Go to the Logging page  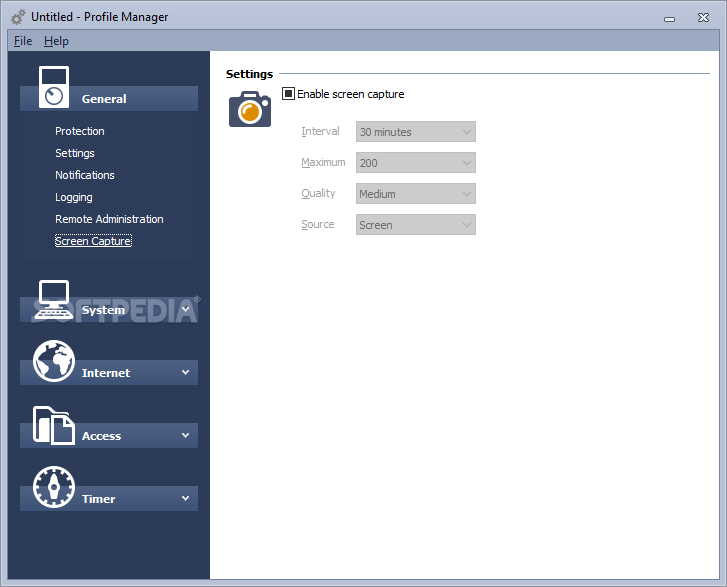74,198
